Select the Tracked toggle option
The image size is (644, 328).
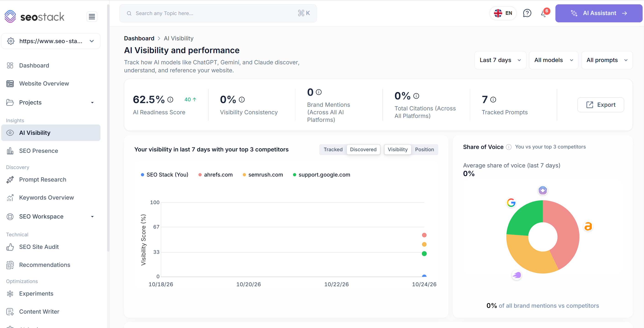(333, 150)
